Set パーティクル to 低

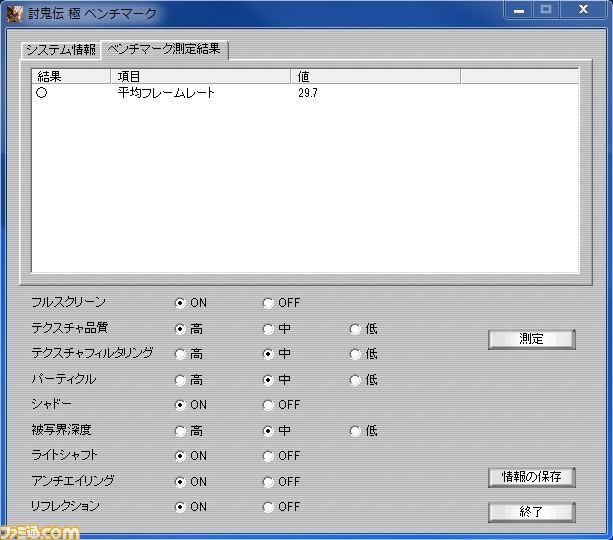tap(355, 380)
